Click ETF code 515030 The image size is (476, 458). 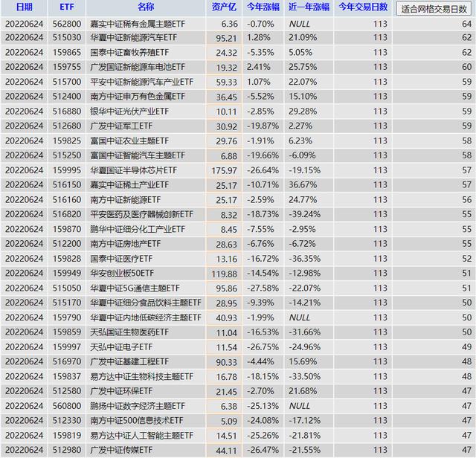[66, 38]
